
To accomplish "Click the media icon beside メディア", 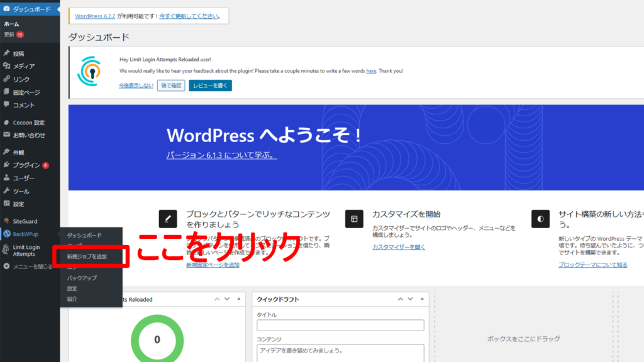I will [x=6, y=66].
